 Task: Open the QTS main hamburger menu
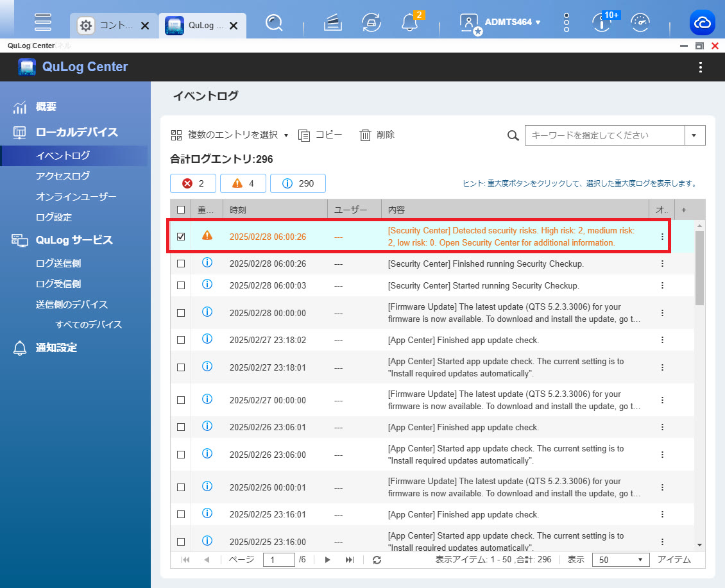pos(42,22)
